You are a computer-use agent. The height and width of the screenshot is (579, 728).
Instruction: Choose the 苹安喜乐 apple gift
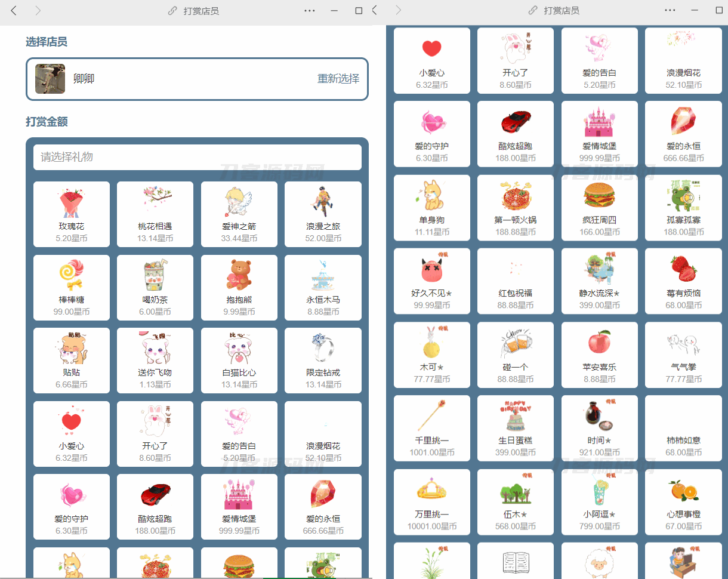point(599,354)
